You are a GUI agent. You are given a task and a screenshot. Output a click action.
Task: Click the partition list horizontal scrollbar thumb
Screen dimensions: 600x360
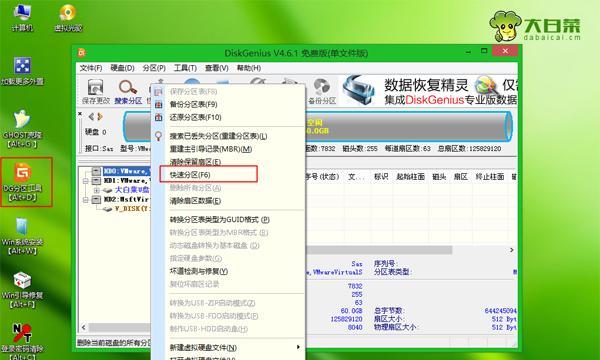pyautogui.click(x=379, y=250)
